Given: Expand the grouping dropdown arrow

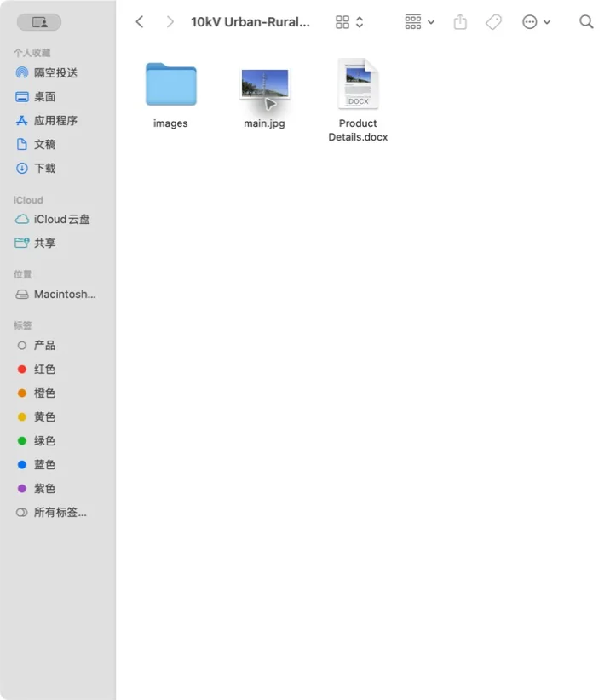Looking at the screenshot, I should pyautogui.click(x=431, y=22).
